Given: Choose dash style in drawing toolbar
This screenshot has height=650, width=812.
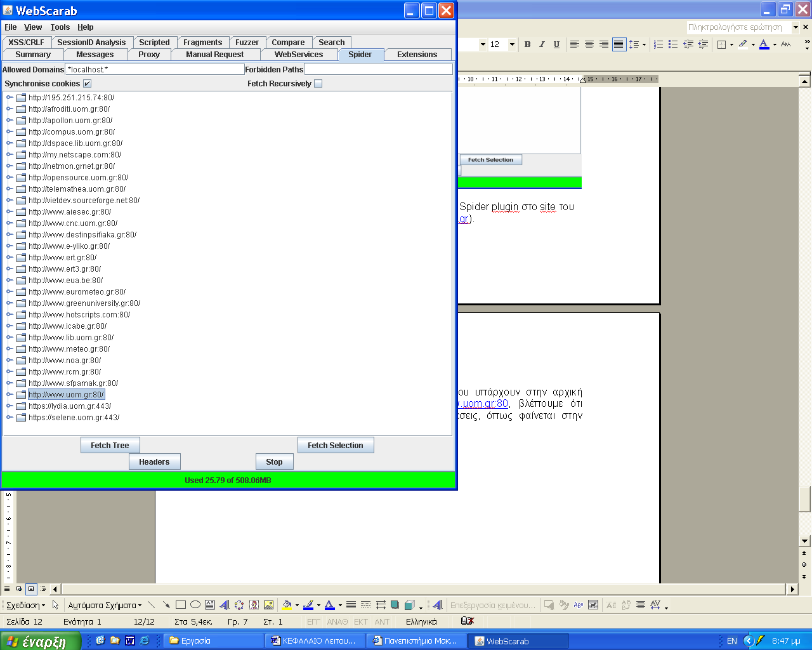Looking at the screenshot, I should (x=366, y=605).
